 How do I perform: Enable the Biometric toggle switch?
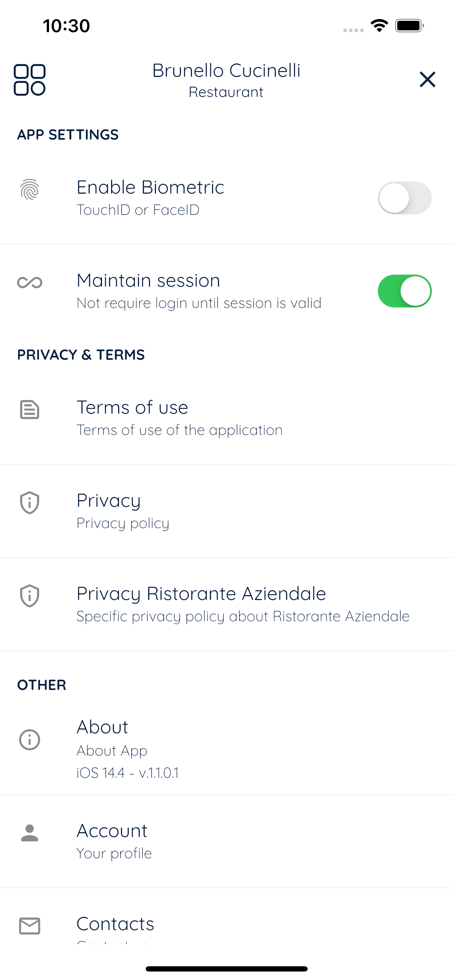(404, 198)
